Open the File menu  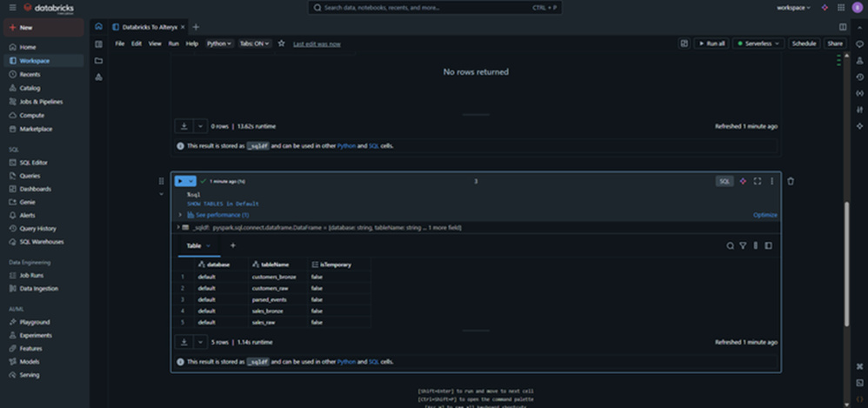(x=119, y=43)
